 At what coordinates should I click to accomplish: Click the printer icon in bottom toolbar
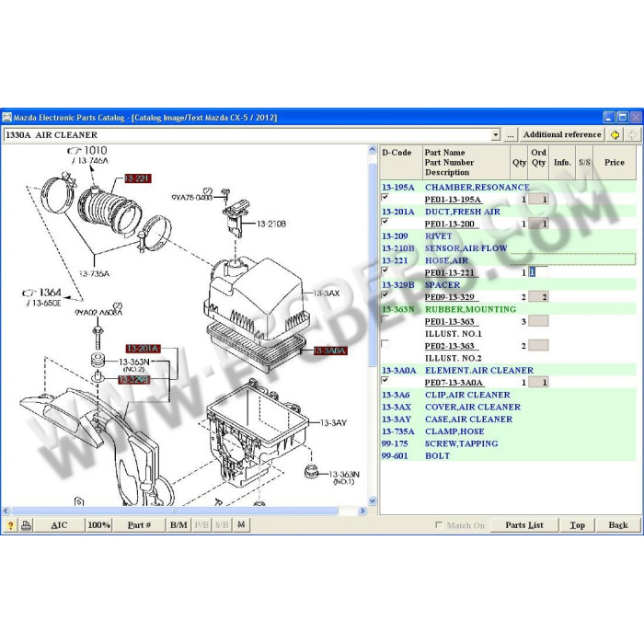[x=27, y=525]
